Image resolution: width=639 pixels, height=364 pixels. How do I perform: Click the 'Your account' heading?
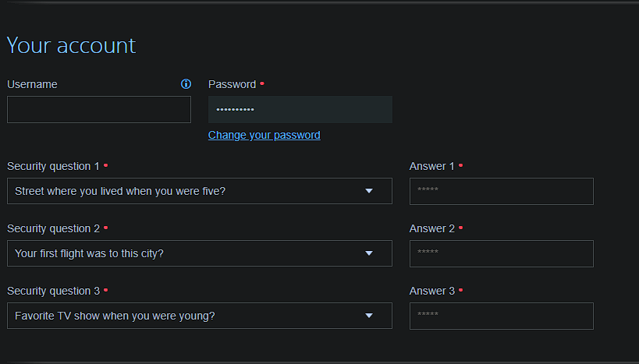click(71, 45)
